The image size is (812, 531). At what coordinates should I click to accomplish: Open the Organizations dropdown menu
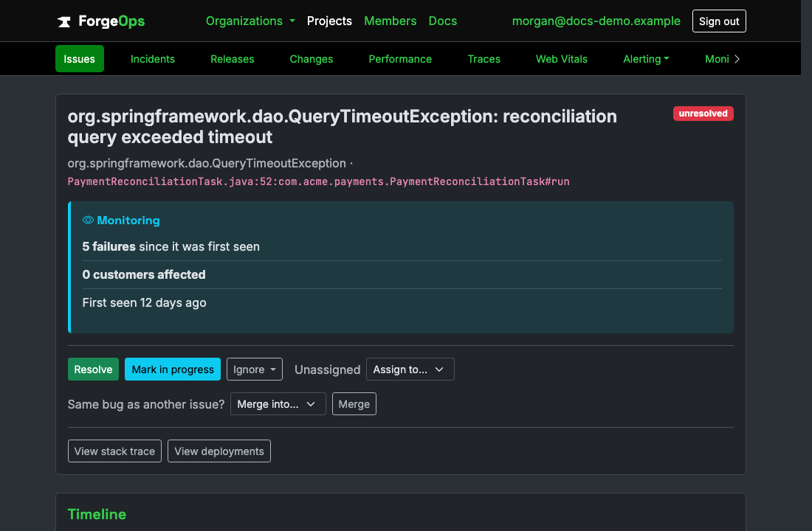250,21
